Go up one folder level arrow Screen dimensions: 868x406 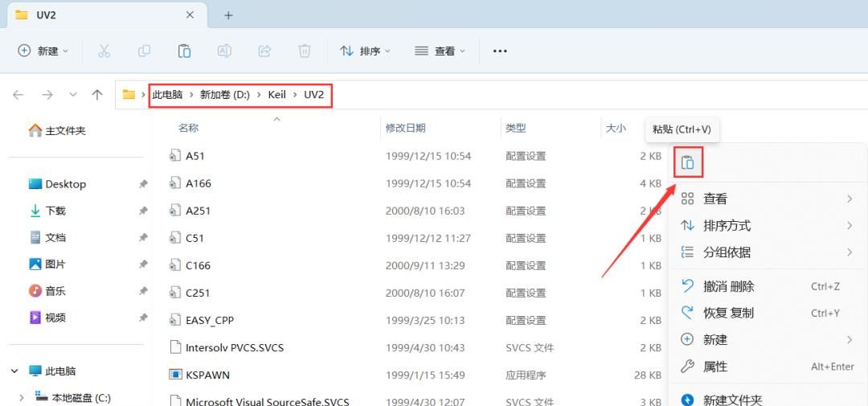97,95
